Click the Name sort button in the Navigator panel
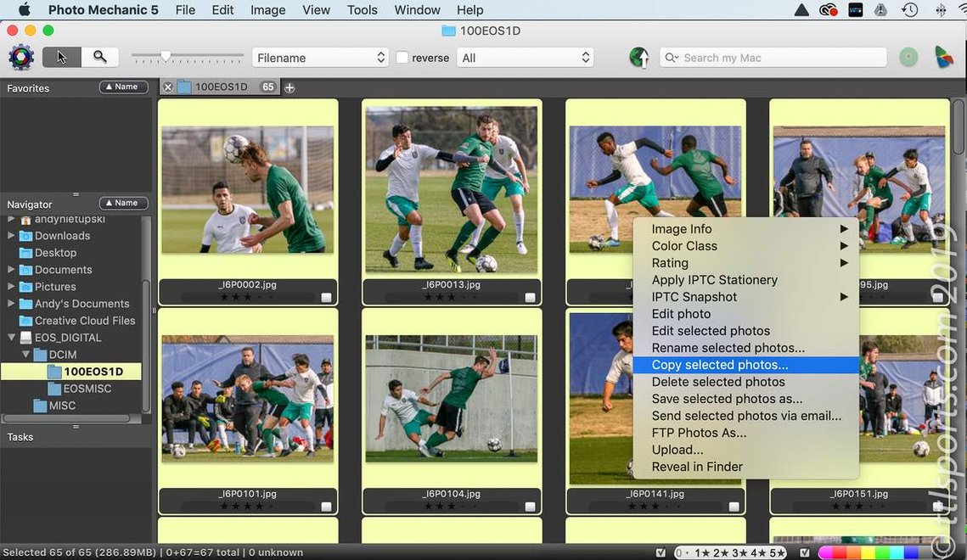The height and width of the screenshot is (560, 967). (x=123, y=203)
